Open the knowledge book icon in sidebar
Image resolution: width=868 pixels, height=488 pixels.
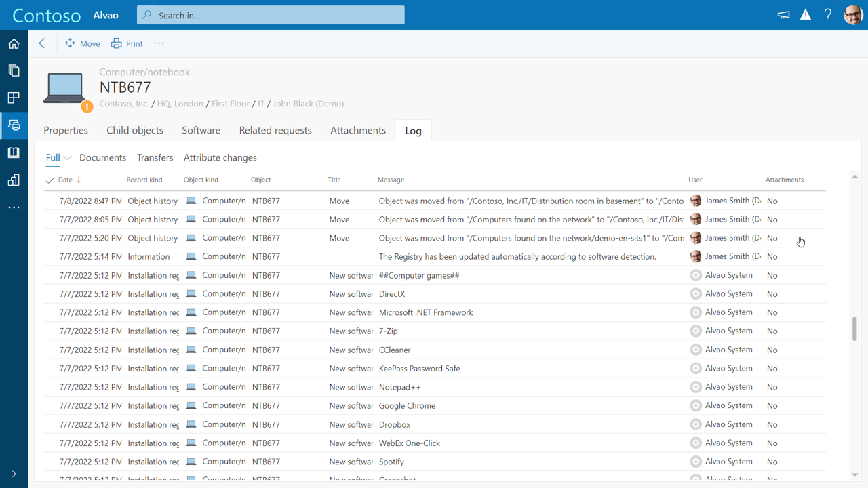[x=14, y=152]
